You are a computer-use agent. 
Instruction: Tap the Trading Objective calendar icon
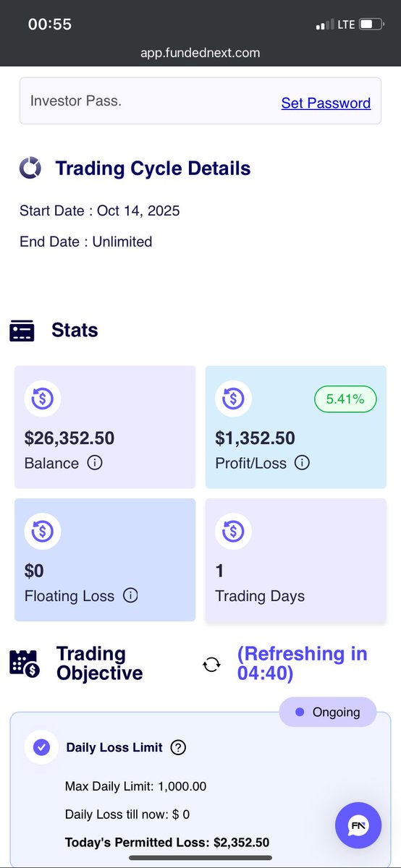pos(23,663)
